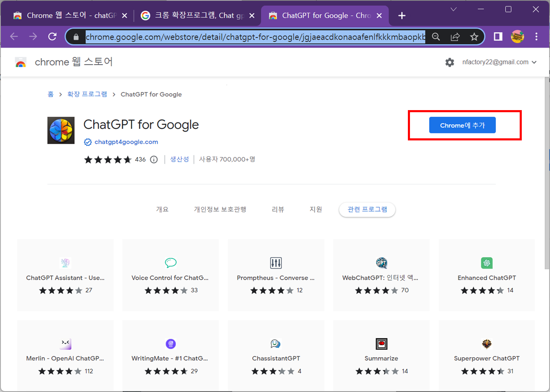Click the 생산성 category link
Image resolution: width=550 pixels, height=392 pixels.
(x=179, y=159)
